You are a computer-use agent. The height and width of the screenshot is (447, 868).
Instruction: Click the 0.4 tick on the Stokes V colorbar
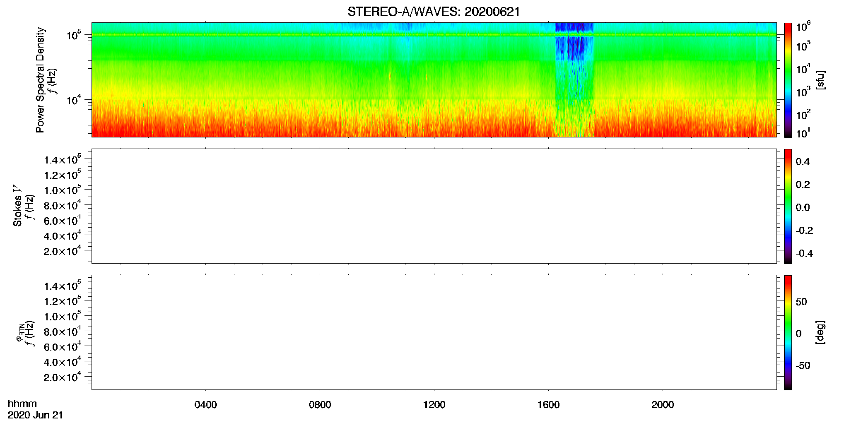pyautogui.click(x=803, y=162)
